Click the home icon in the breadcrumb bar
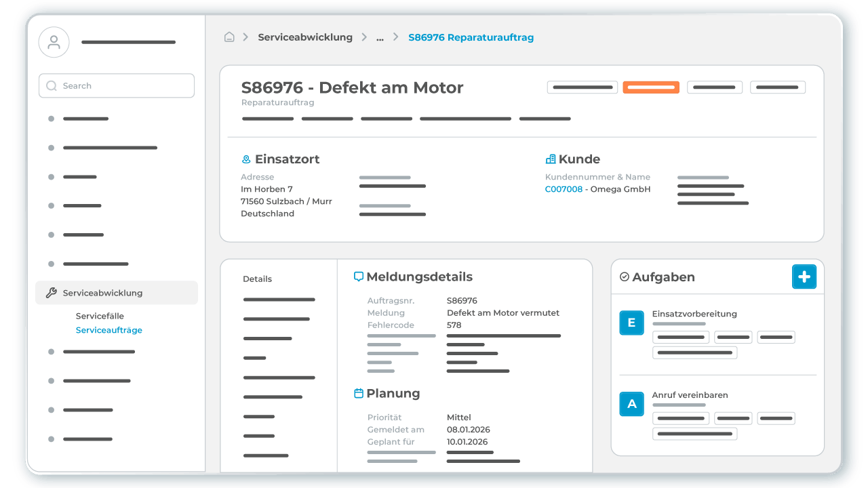 pos(229,37)
